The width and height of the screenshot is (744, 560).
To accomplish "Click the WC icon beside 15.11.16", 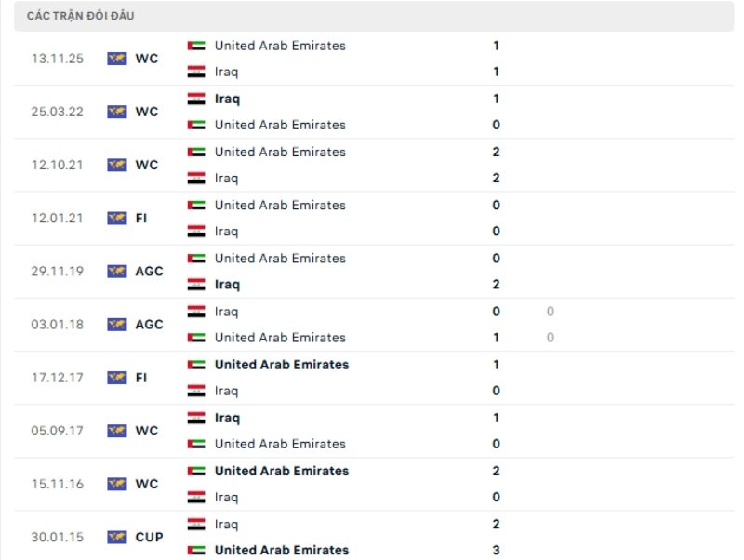I will [118, 483].
